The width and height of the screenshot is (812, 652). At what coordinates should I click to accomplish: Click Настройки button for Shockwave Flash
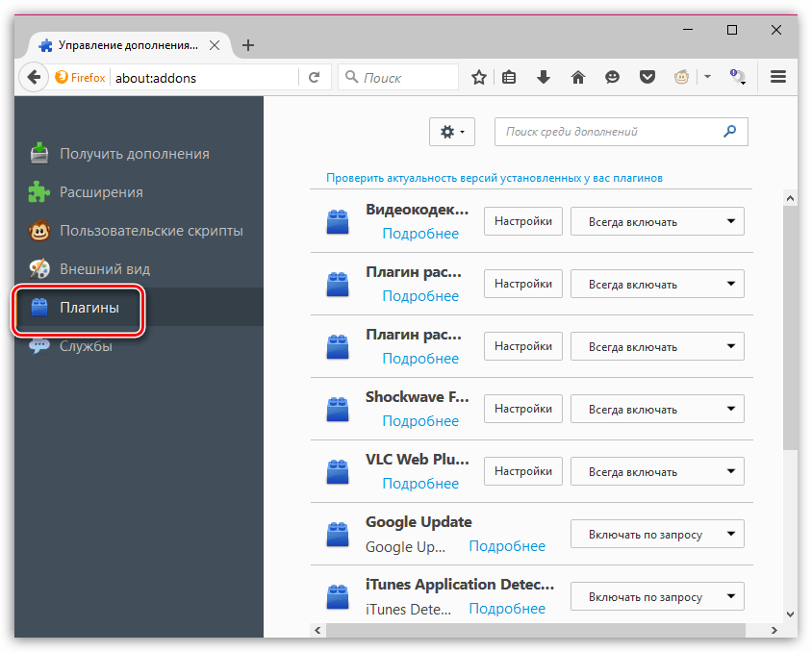tap(522, 409)
